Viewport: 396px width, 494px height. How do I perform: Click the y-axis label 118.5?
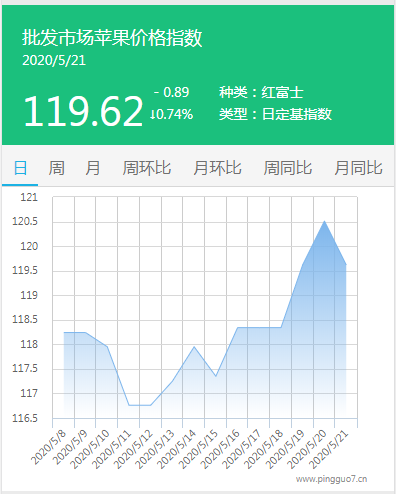click(25, 319)
